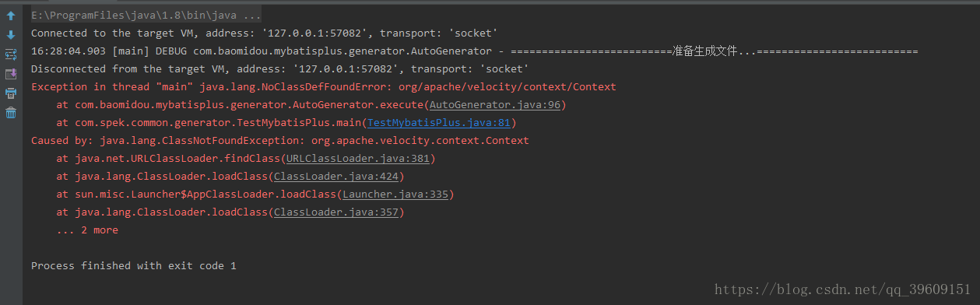Click the ClassNotFoundException caused-by line

pos(280,141)
